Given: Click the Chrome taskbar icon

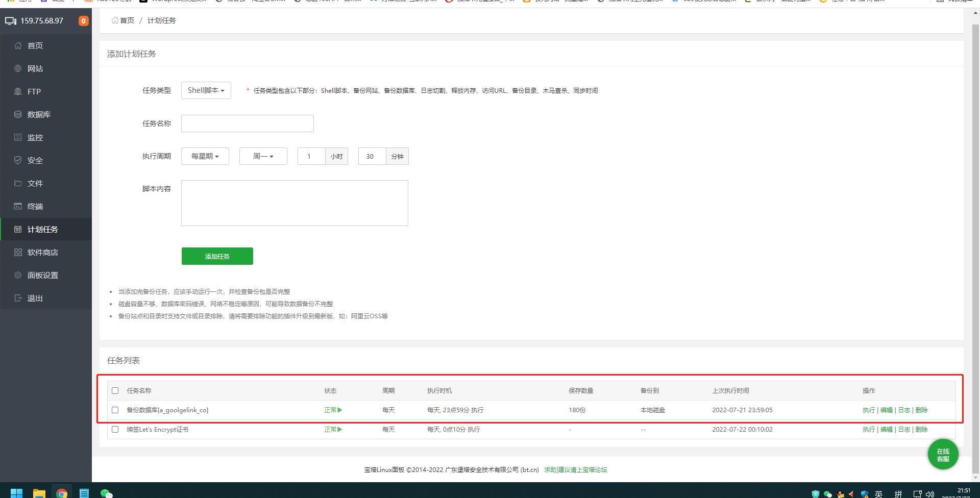Looking at the screenshot, I should coord(62,493).
